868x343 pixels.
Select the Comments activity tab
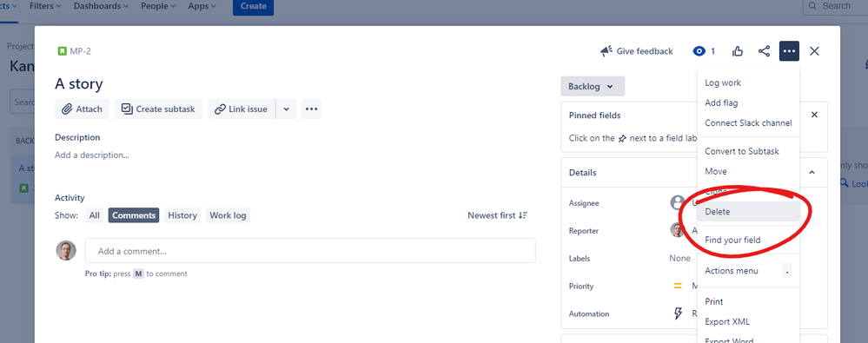134,215
